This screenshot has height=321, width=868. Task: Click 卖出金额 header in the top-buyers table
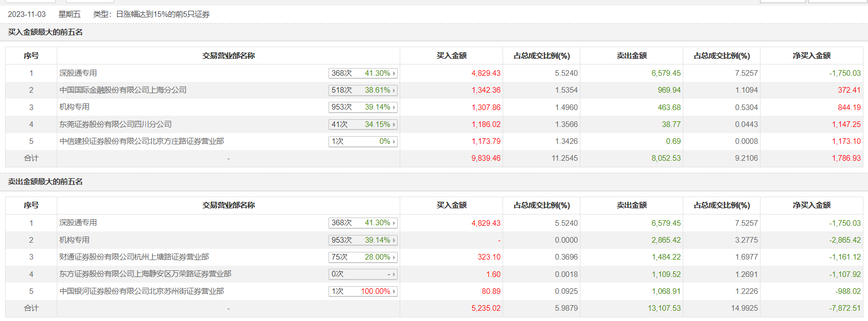[631, 56]
